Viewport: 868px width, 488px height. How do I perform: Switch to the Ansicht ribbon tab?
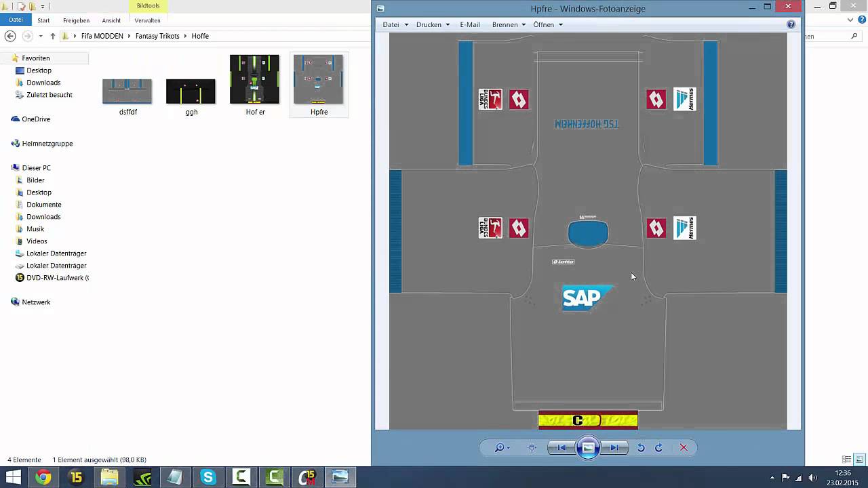pos(111,20)
